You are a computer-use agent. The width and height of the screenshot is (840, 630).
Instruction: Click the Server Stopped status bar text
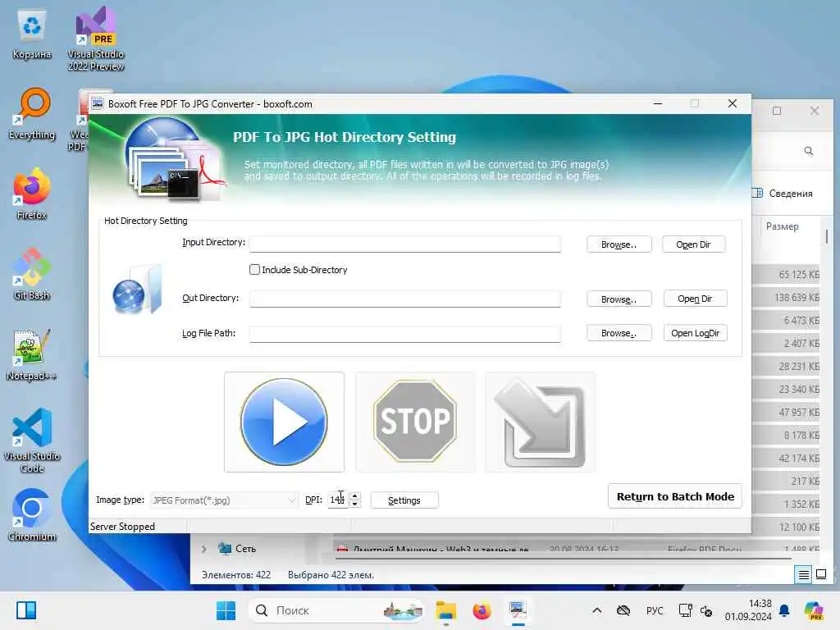[x=123, y=527]
